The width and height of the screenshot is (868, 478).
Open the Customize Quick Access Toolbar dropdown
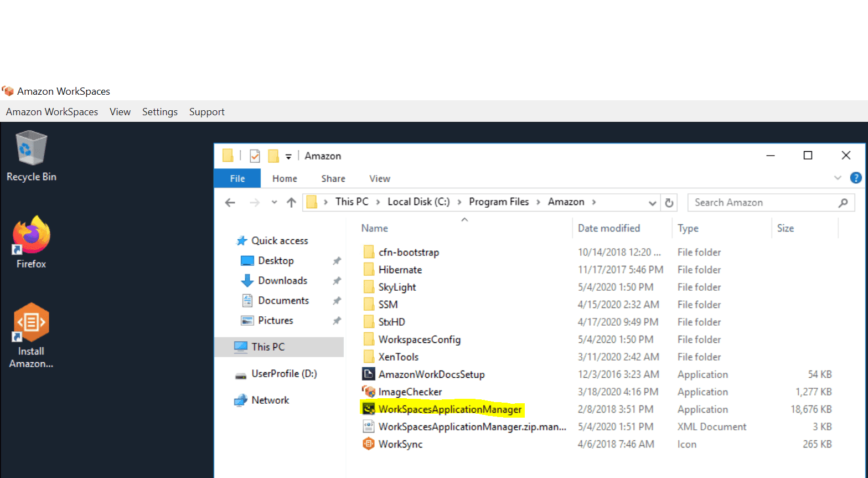(x=288, y=157)
